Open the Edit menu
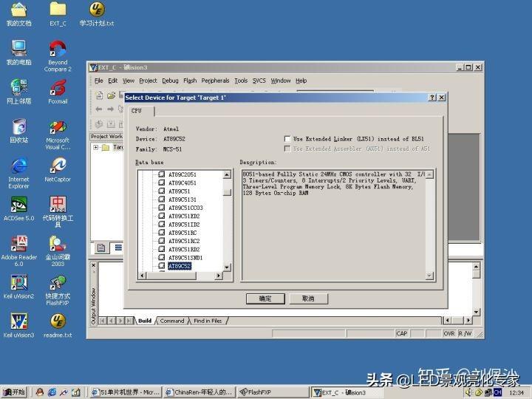This screenshot has height=399, width=532. click(112, 81)
